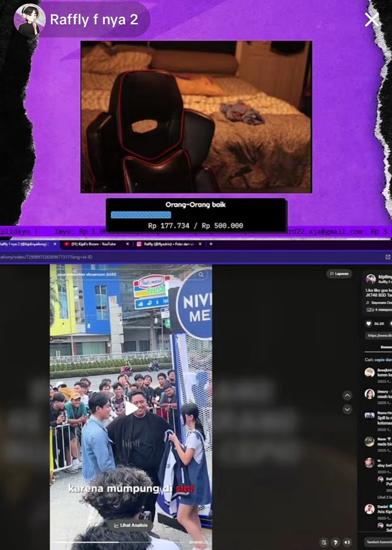
Task: Click the browser address bar URL
Action: (46, 257)
